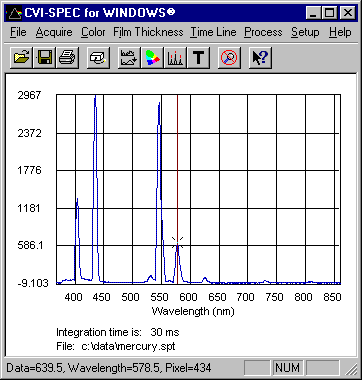Click the open file folder icon
This screenshot has width=362, height=380.
pos(21,58)
